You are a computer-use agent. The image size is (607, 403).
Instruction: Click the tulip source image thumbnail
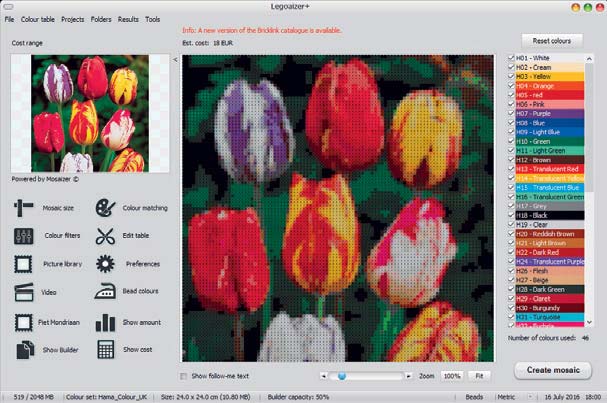[x=90, y=113]
